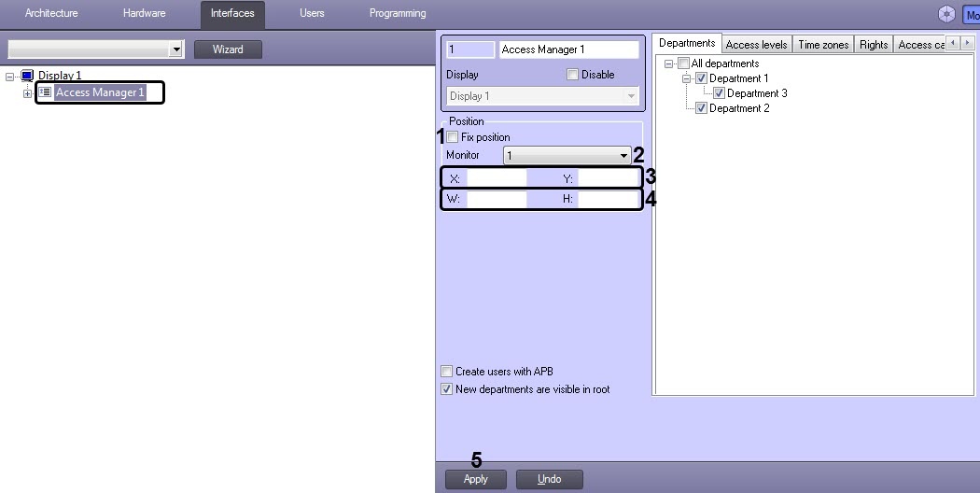Viewport: 980px width, 493px height.
Task: Open the Time zones tab
Action: pyautogui.click(x=823, y=45)
